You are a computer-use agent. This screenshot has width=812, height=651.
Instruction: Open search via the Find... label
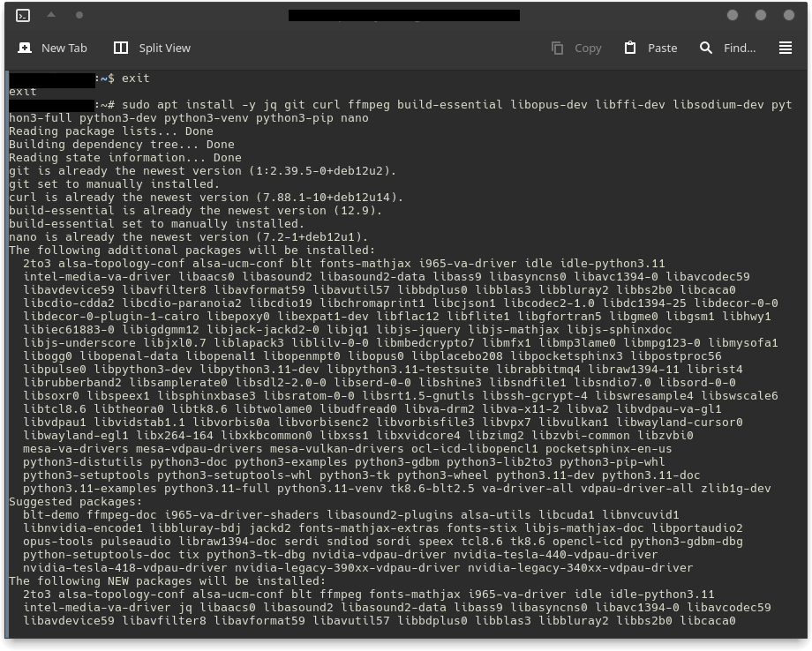click(x=740, y=48)
